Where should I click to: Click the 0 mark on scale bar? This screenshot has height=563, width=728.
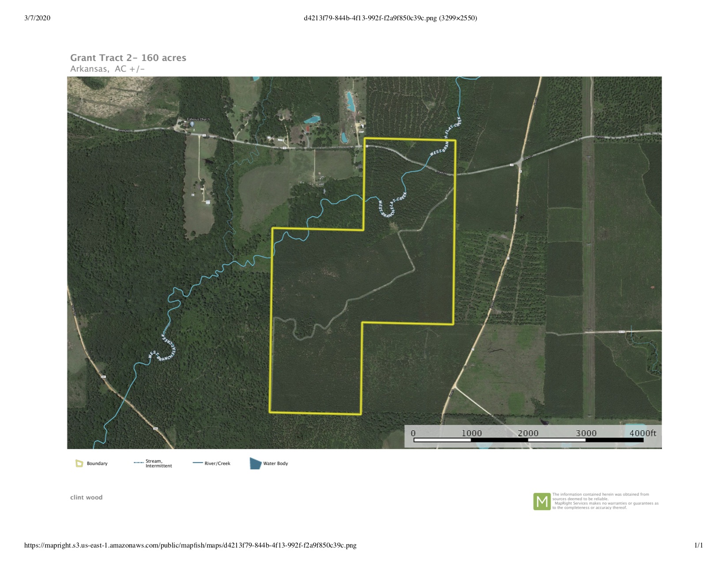click(413, 433)
